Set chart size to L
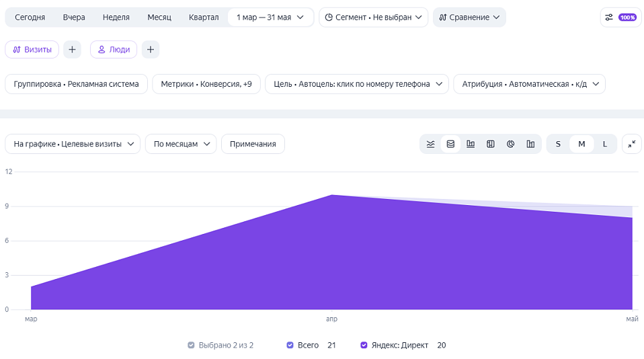This screenshot has height=359, width=644. [604, 144]
